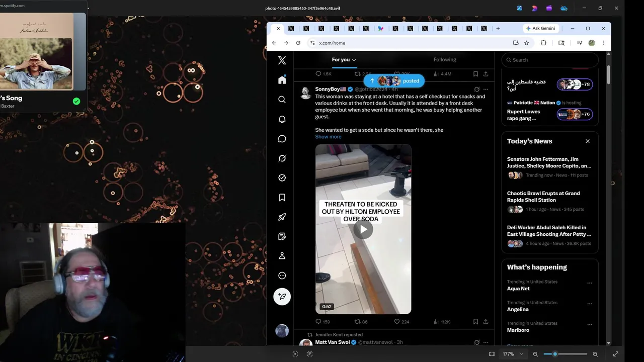
Task: Open SonnyBoy profile name link
Action: (x=331, y=89)
